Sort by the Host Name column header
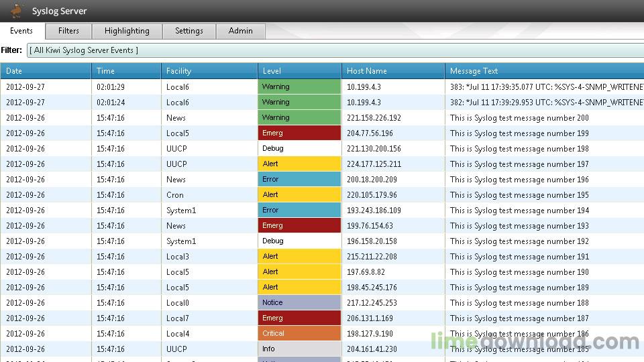This screenshot has height=362, width=644. (x=393, y=71)
